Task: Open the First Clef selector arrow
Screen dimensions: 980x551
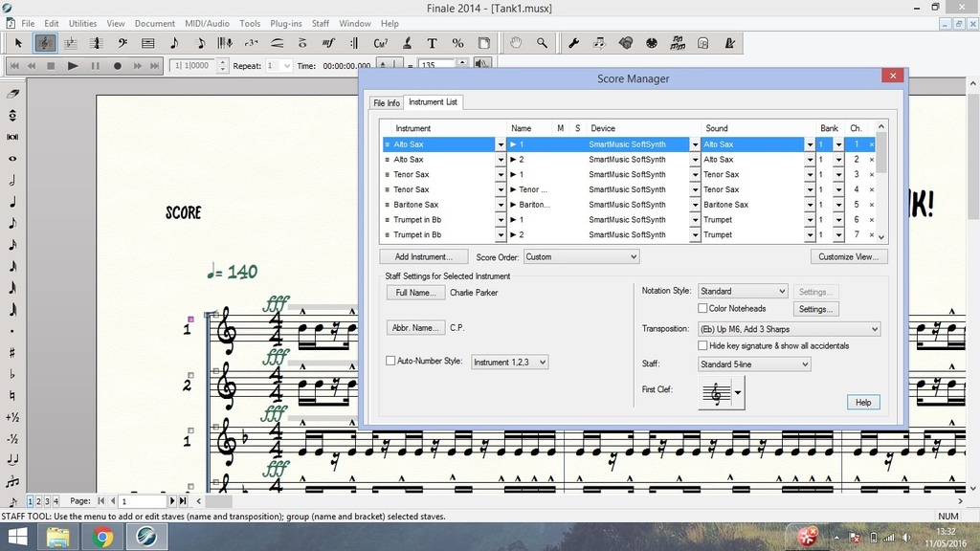Action: 738,393
